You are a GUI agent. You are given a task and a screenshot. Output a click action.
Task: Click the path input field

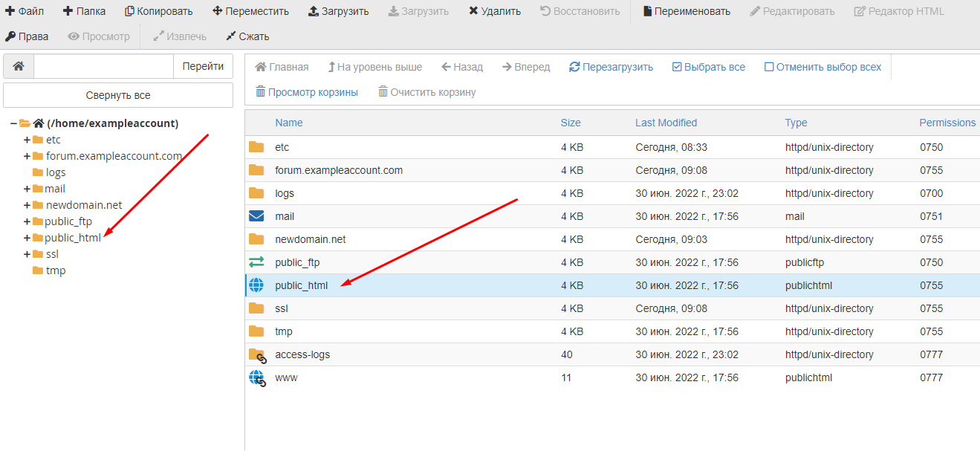click(103, 66)
